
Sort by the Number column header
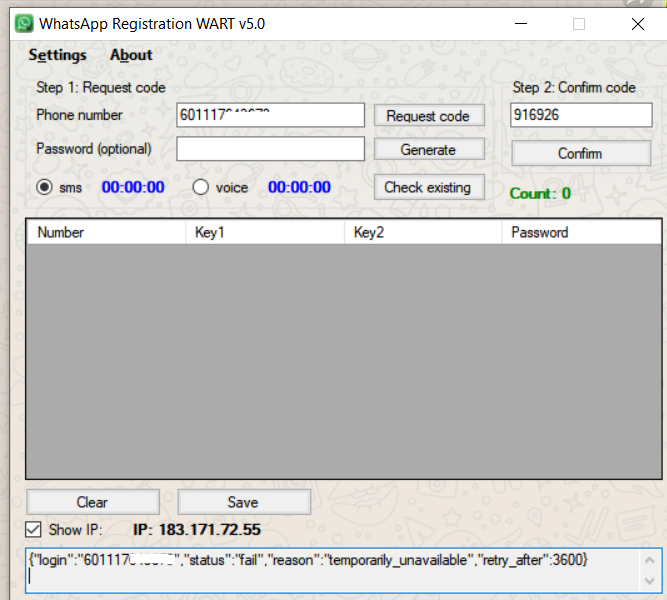coord(106,232)
